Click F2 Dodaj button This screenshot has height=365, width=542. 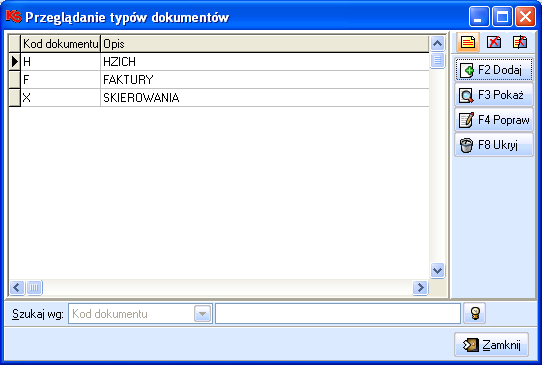click(494, 70)
